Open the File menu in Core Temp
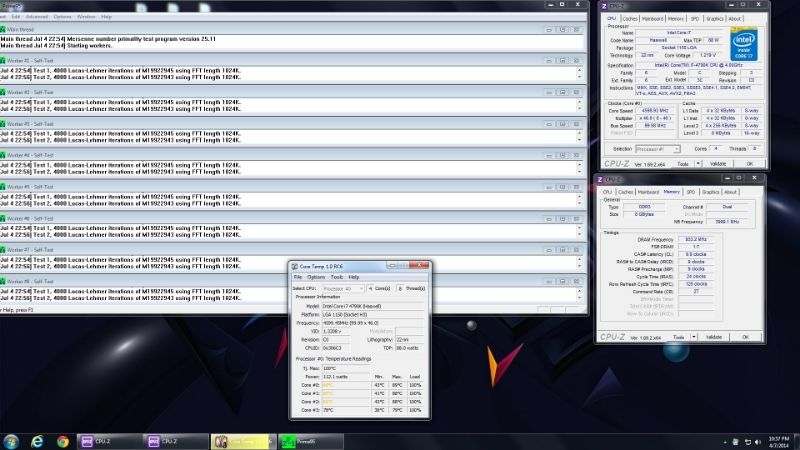Image resolution: width=800 pixels, height=450 pixels. coord(298,277)
